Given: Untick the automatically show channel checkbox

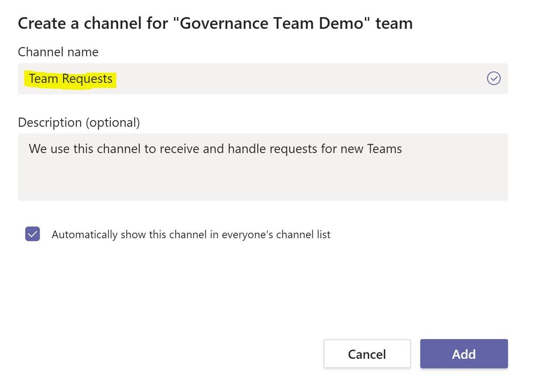Looking at the screenshot, I should (x=33, y=234).
